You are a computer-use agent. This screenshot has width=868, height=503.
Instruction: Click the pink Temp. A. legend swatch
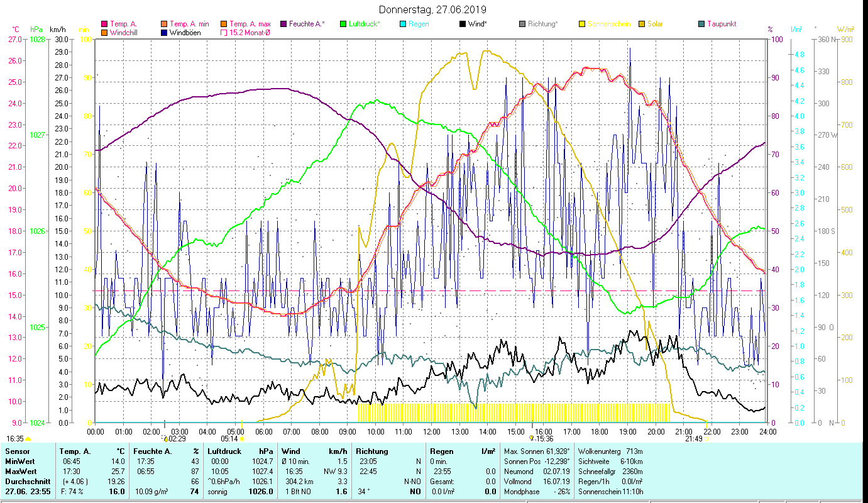point(104,24)
